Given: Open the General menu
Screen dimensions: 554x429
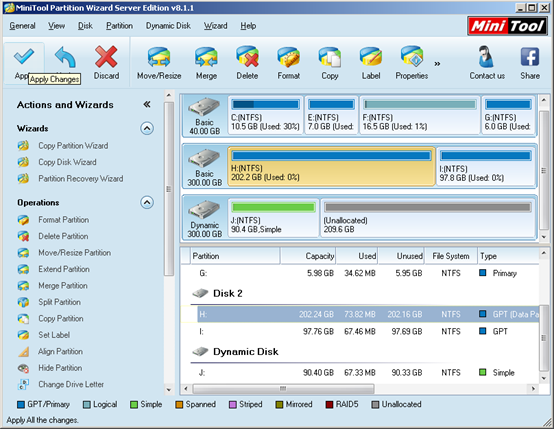Looking at the screenshot, I should [22, 26].
